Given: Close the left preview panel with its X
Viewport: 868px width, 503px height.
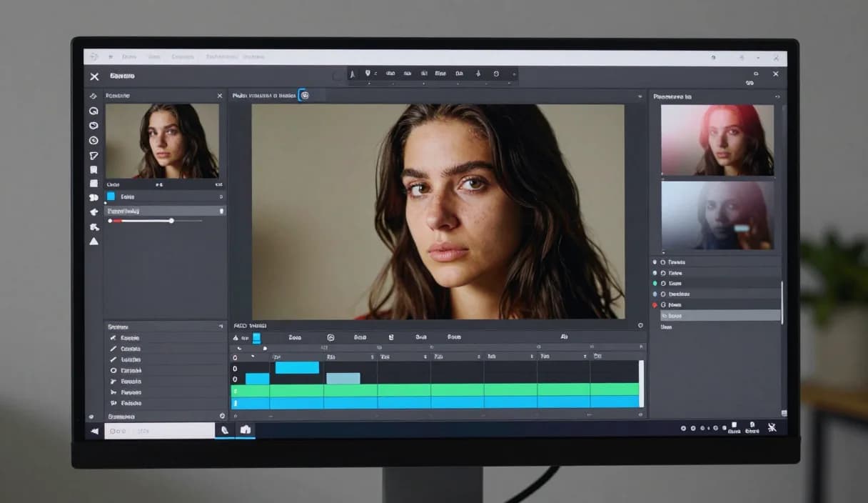Looking at the screenshot, I should (220, 96).
